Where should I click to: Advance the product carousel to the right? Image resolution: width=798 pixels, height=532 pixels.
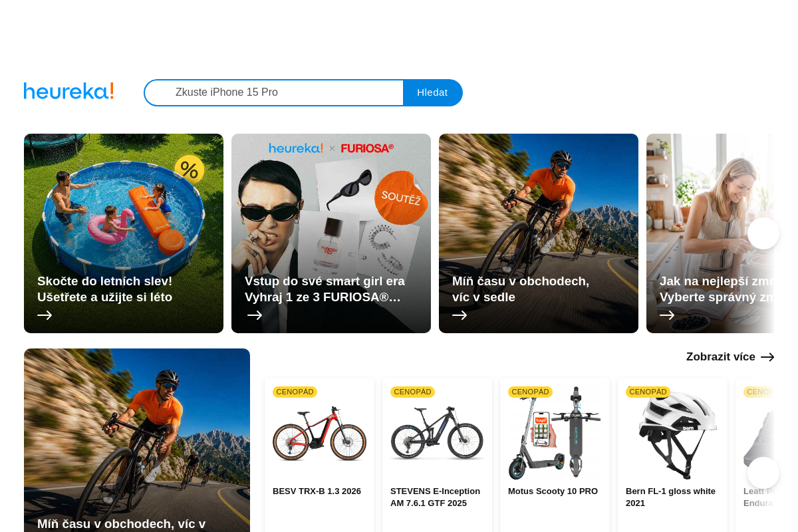tap(763, 473)
